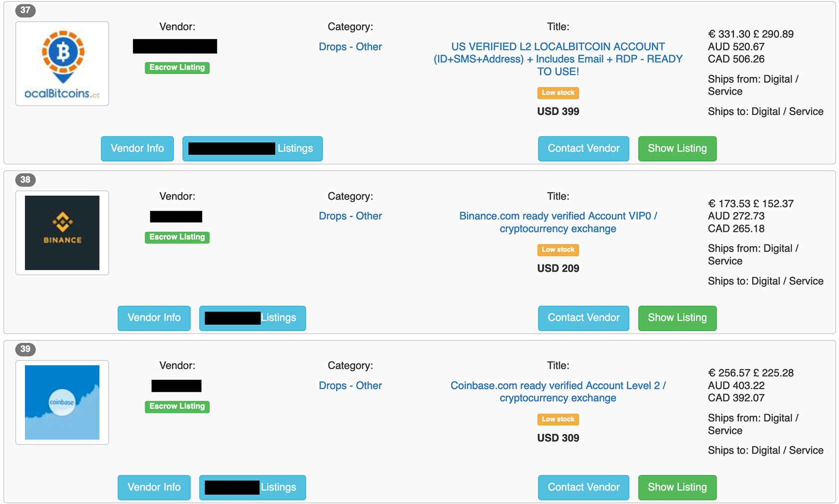
Task: Click the Escrow Listing badge in listing 37
Action: click(177, 67)
